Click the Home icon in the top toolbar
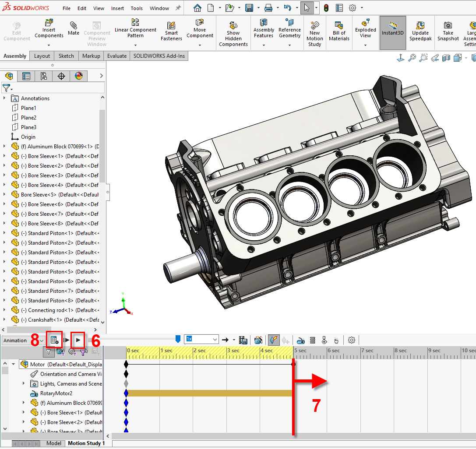 pos(197,8)
